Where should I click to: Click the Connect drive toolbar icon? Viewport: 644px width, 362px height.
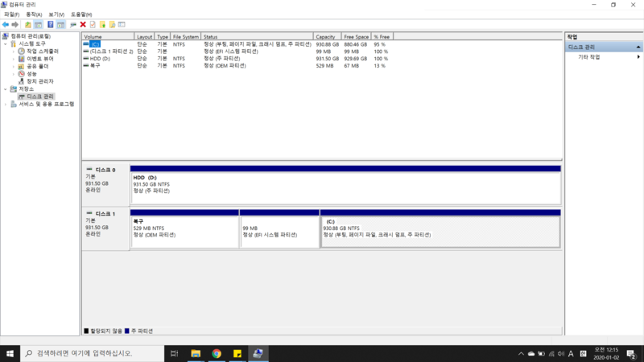point(73,25)
